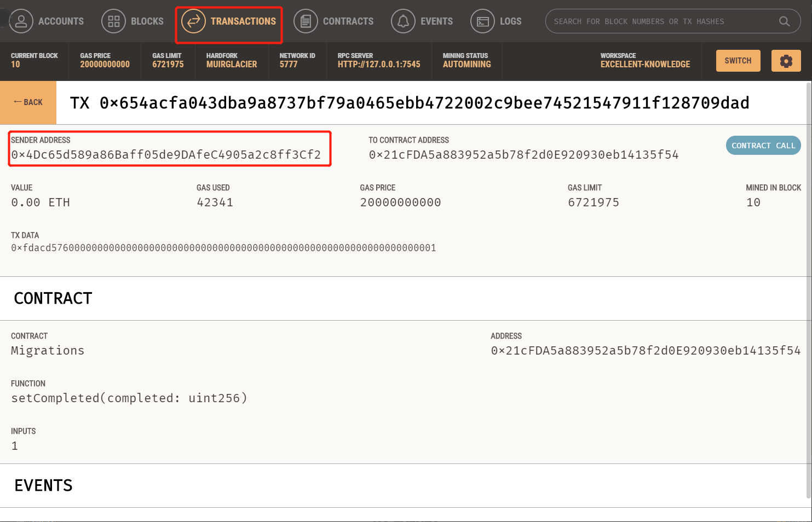
Task: Click the Transactions arrows icon
Action: coord(193,21)
